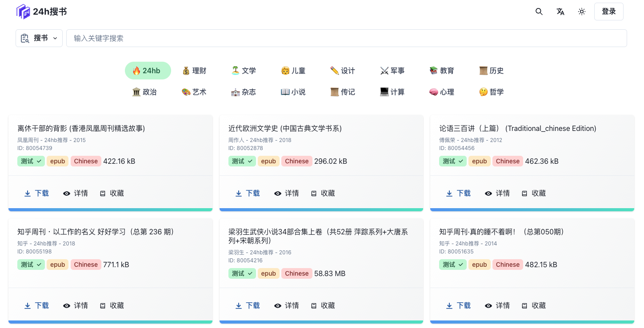Viewport: 644px width, 328px height.
Task: Save 梁羽生武侠小说合集 to 收藏
Action: point(323,305)
